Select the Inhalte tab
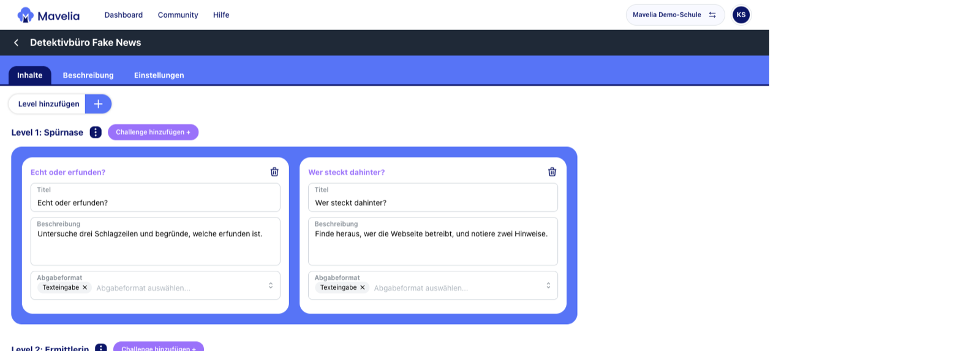 pyautogui.click(x=30, y=75)
